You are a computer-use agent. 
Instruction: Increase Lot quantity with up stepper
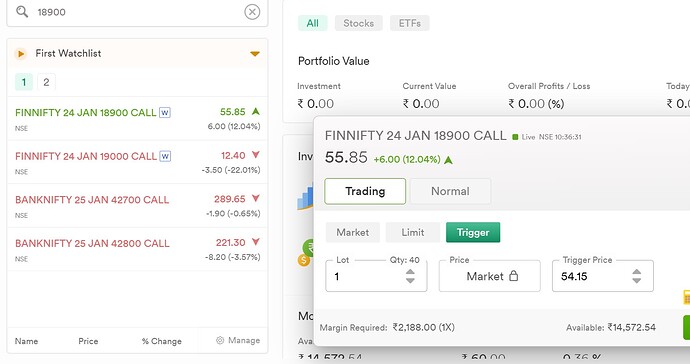410,272
